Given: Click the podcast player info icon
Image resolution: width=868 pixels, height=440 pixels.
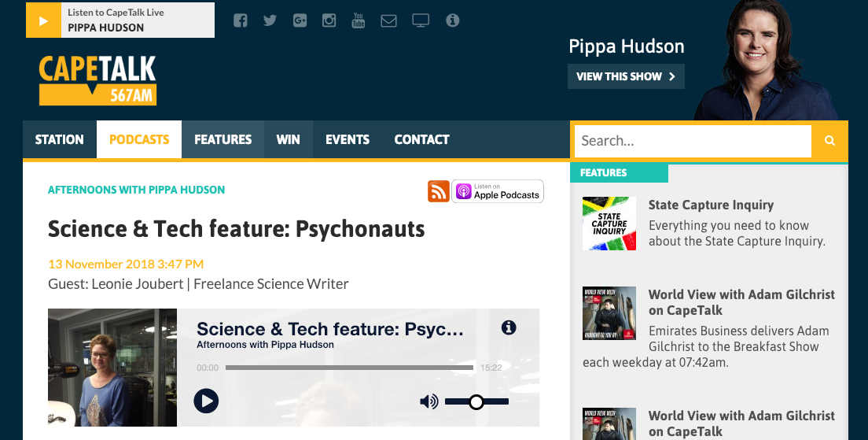Looking at the screenshot, I should [509, 327].
